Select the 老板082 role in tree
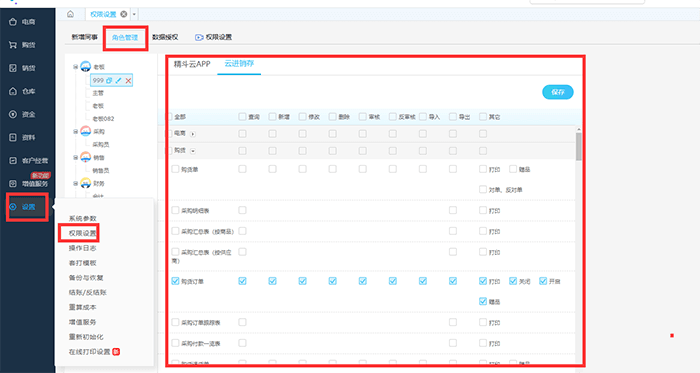Viewport: 700px width, 373px height. tap(103, 119)
